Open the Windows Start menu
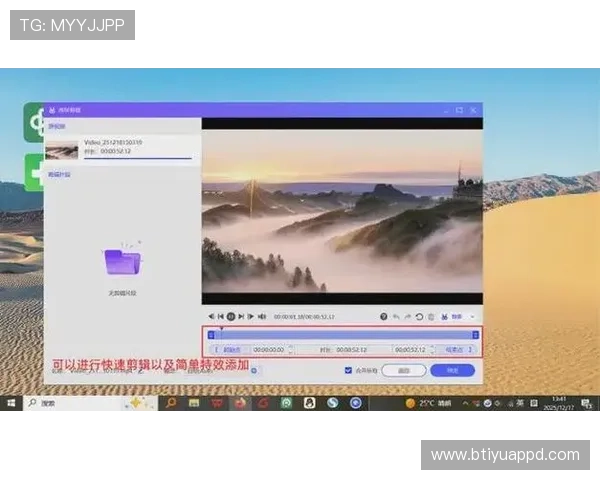This screenshot has width=600, height=480. pyautogui.click(x=11, y=403)
